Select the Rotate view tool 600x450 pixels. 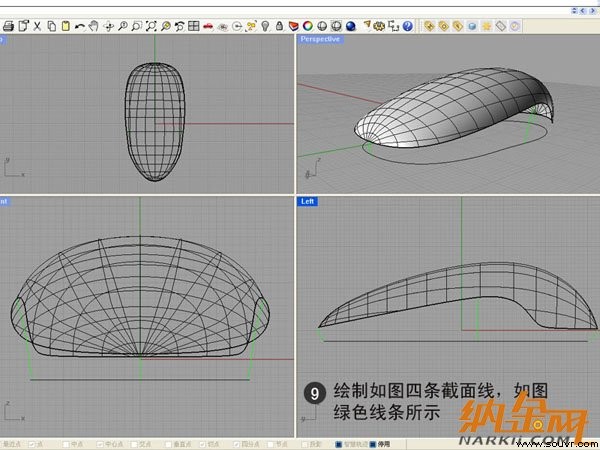108,26
